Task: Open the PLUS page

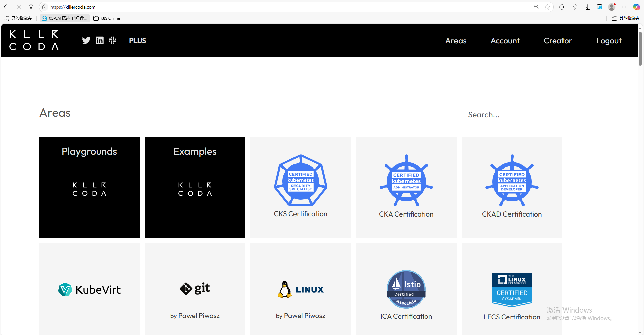Action: [x=138, y=41]
